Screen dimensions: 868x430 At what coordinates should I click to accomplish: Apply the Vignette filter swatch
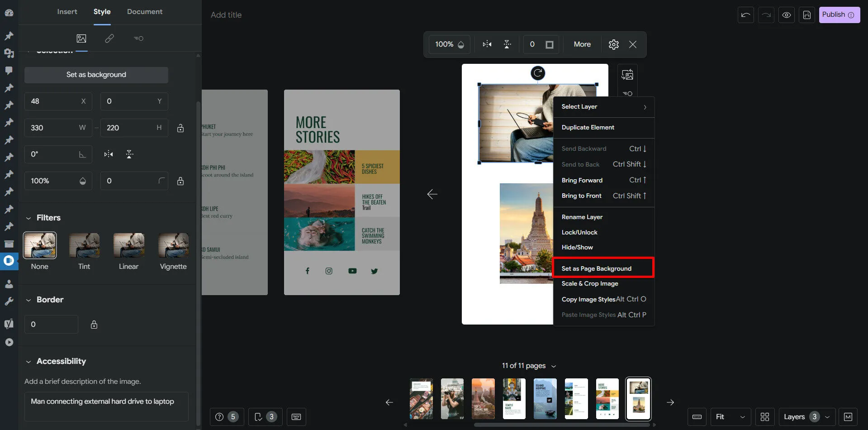173,245
